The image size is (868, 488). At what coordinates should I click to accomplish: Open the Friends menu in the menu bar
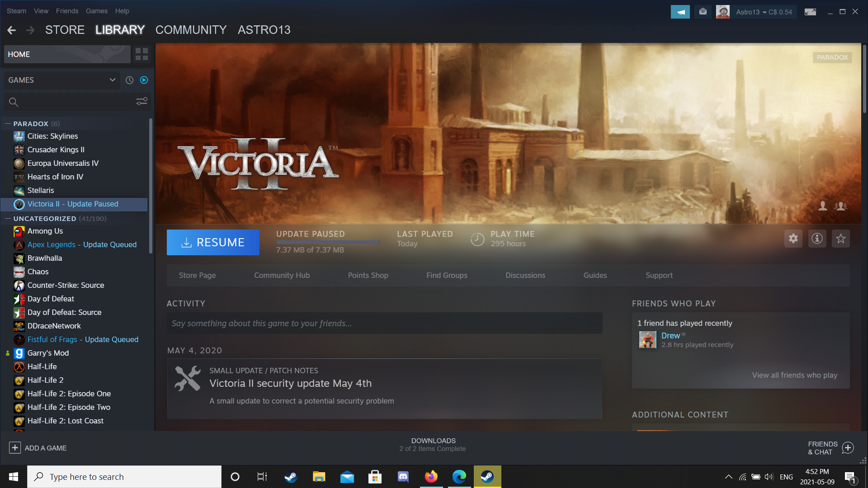point(67,11)
